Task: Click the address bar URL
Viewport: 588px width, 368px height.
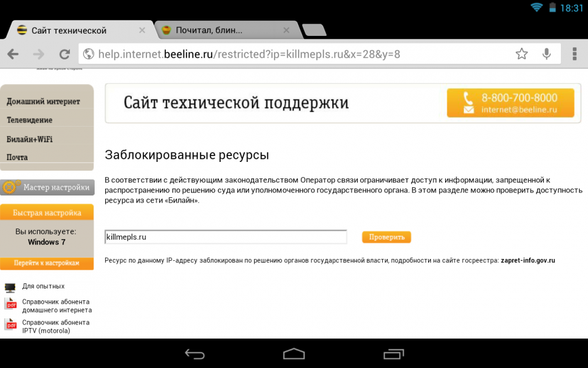Action: tap(249, 54)
